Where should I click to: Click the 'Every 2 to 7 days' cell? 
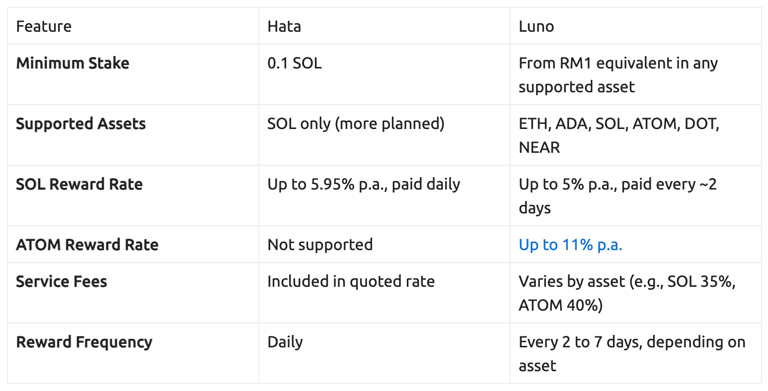pyautogui.click(x=632, y=354)
